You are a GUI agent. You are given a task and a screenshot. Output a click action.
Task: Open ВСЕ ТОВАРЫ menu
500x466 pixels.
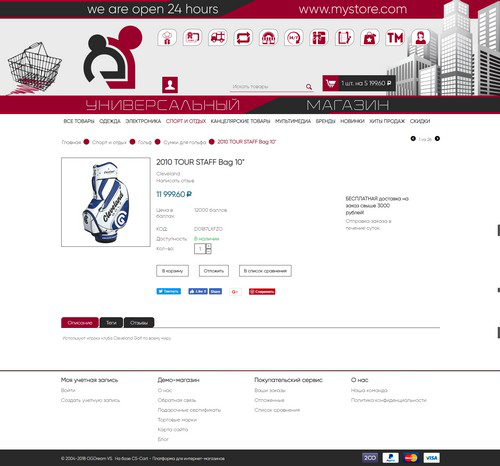(x=79, y=121)
